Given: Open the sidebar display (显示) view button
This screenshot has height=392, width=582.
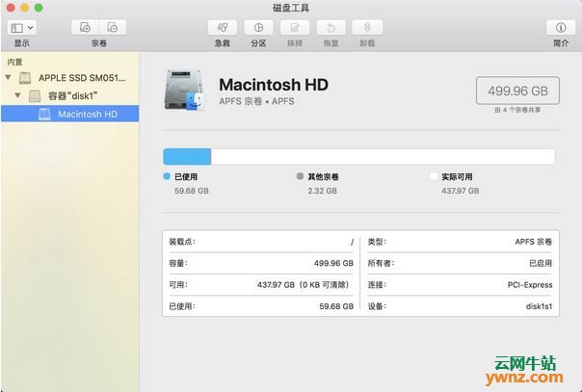Looking at the screenshot, I should pyautogui.click(x=21, y=28).
